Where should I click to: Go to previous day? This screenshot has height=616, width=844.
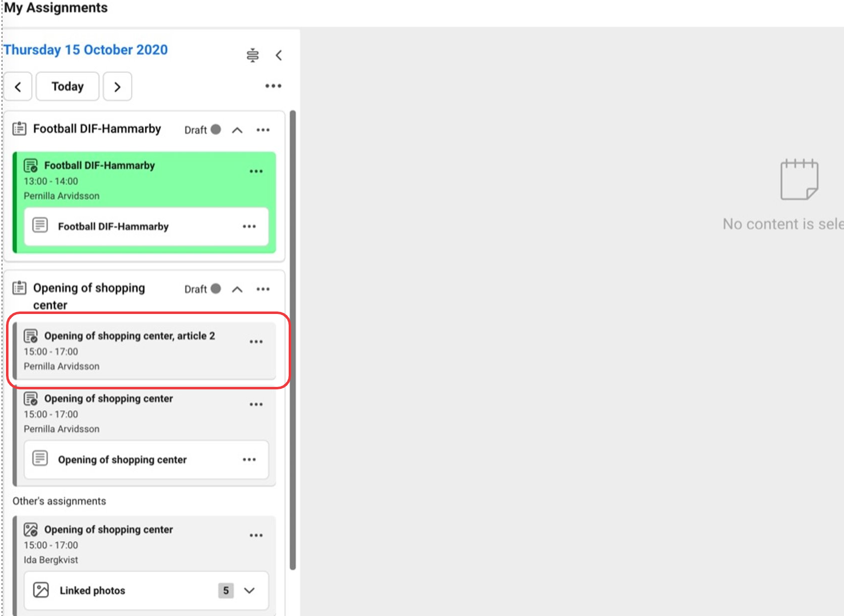coord(18,87)
